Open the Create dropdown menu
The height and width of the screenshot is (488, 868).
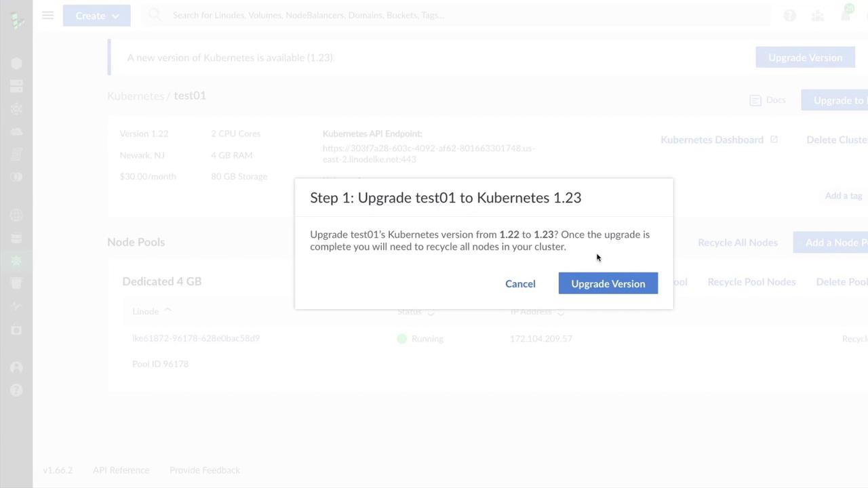[96, 15]
